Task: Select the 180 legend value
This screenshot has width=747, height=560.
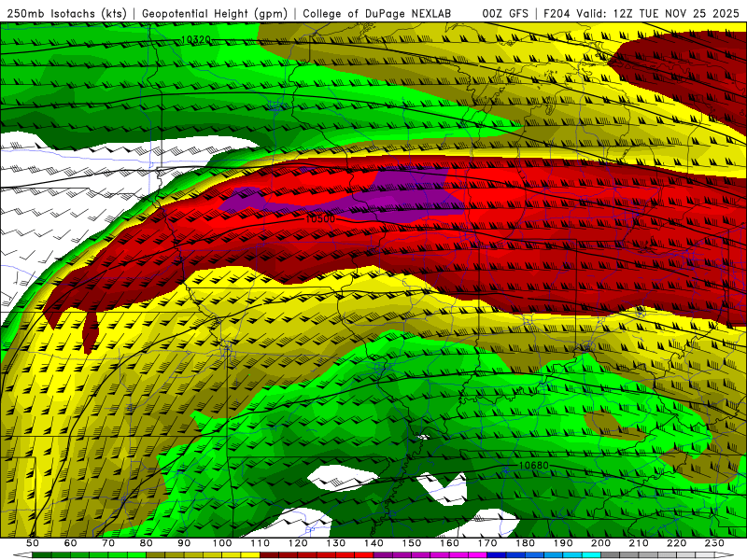Action: click(x=525, y=543)
